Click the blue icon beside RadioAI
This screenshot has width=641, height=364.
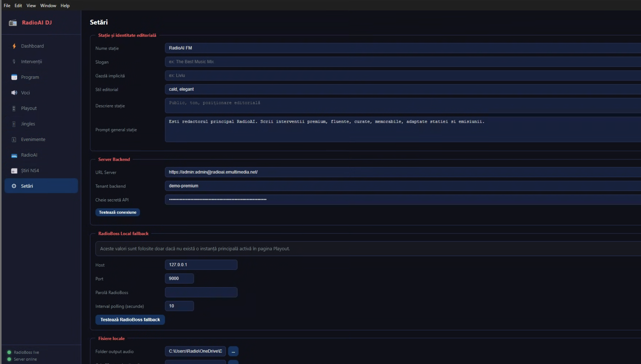tap(14, 155)
